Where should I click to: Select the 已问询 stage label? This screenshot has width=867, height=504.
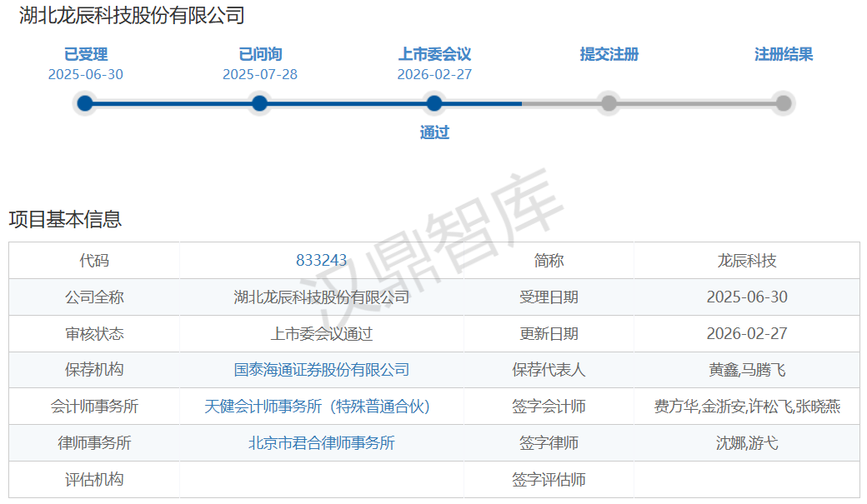point(260,55)
